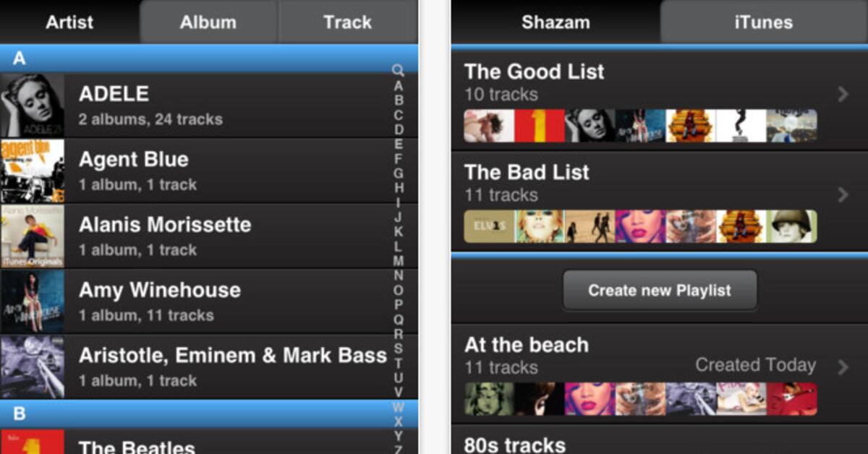The height and width of the screenshot is (454, 868).
Task: Tap Amy Winehouse album artwork
Action: pos(32,301)
